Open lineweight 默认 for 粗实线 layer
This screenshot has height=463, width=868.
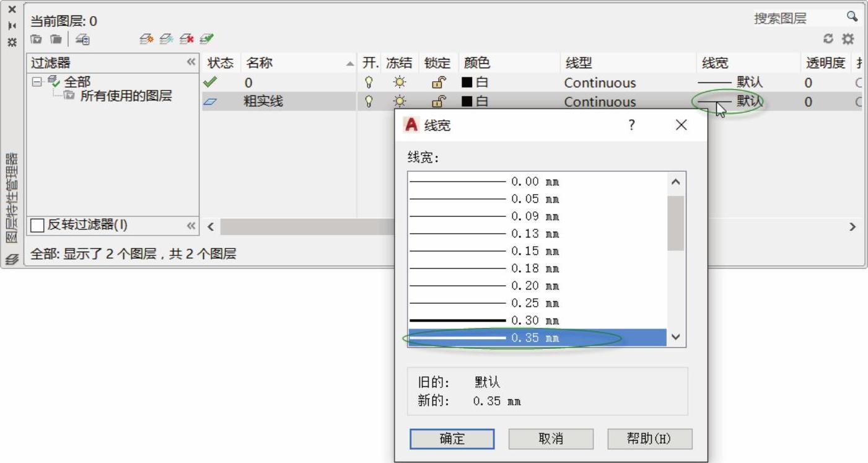click(730, 102)
